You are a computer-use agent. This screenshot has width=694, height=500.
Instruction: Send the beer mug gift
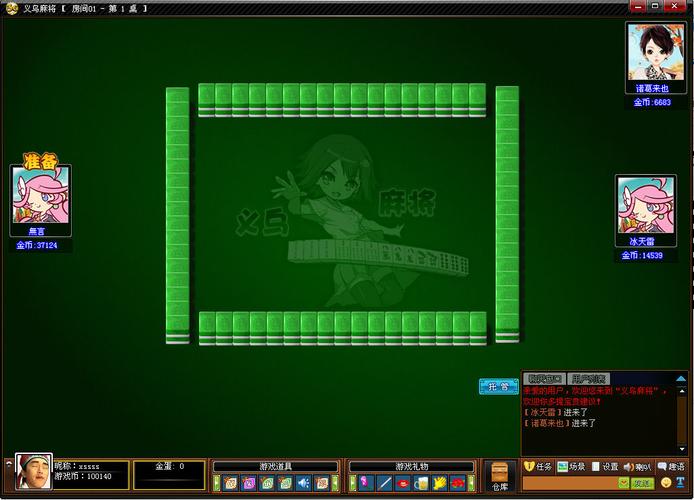point(421,483)
